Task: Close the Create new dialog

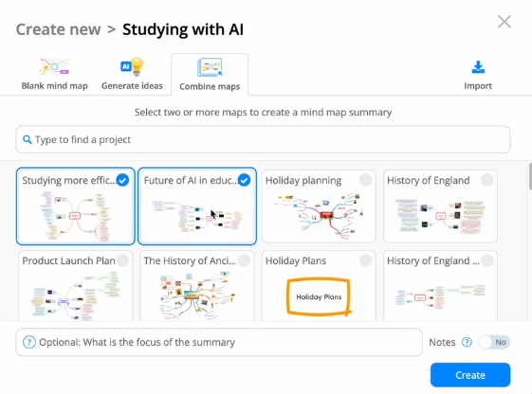Action: (504, 22)
